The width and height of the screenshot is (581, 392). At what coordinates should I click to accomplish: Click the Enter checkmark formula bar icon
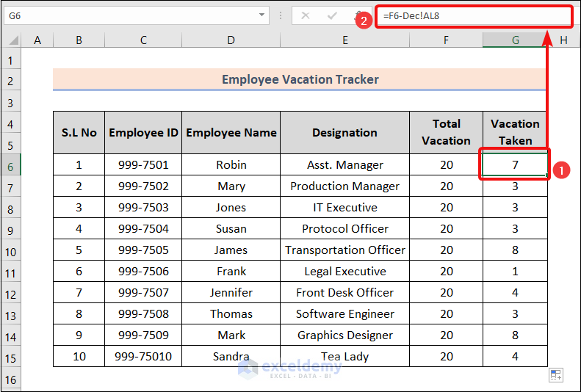332,15
